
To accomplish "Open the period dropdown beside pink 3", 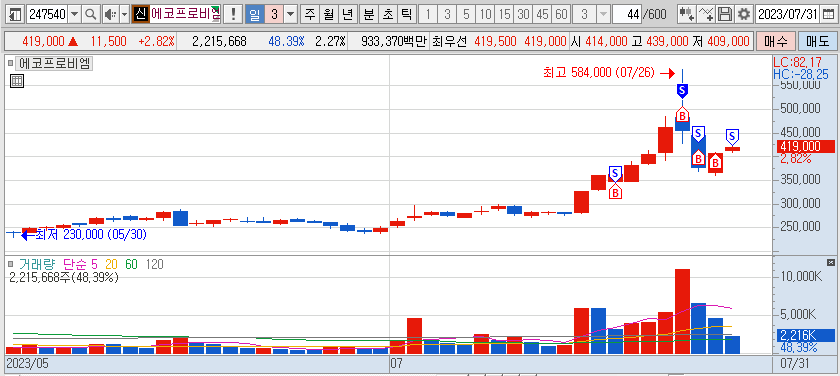I will (x=291, y=14).
